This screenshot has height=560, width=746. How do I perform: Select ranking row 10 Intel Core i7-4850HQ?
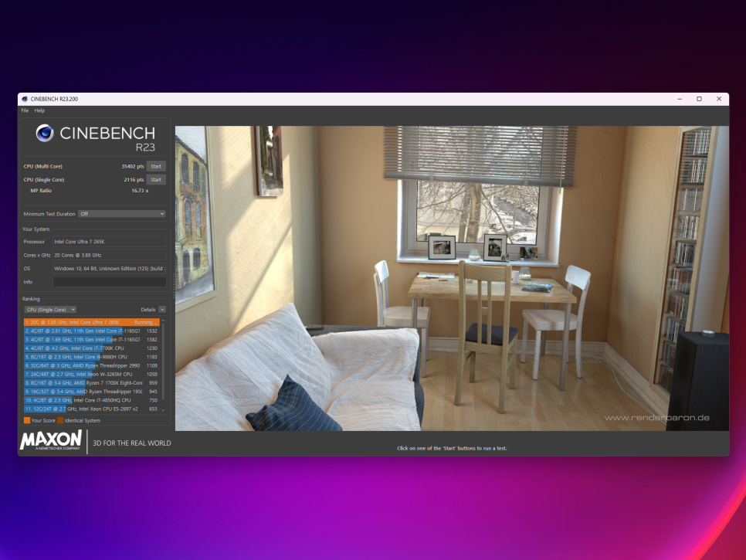click(x=91, y=400)
